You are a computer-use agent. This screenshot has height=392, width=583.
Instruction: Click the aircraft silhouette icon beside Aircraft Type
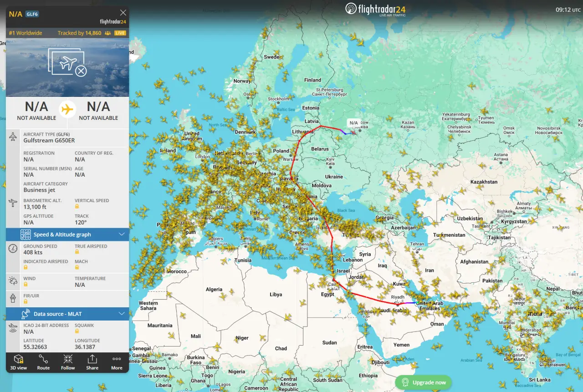pos(13,137)
